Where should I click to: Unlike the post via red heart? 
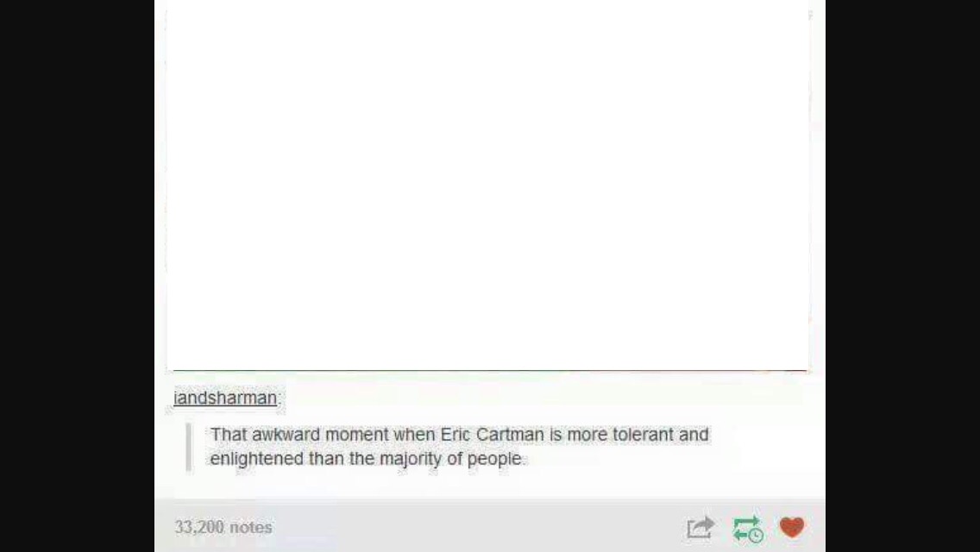(792, 528)
